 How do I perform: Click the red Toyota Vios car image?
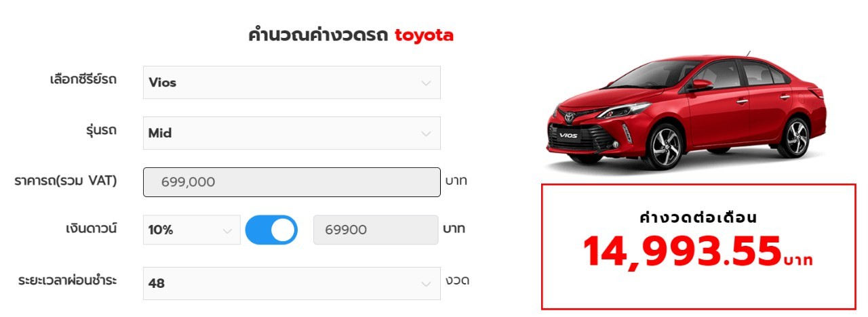click(x=688, y=110)
